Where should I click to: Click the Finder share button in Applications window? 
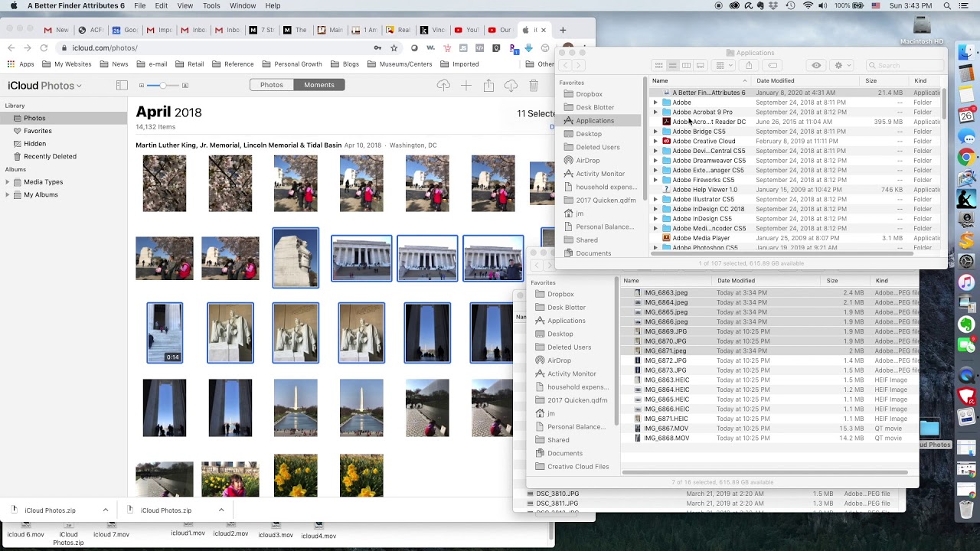(749, 65)
